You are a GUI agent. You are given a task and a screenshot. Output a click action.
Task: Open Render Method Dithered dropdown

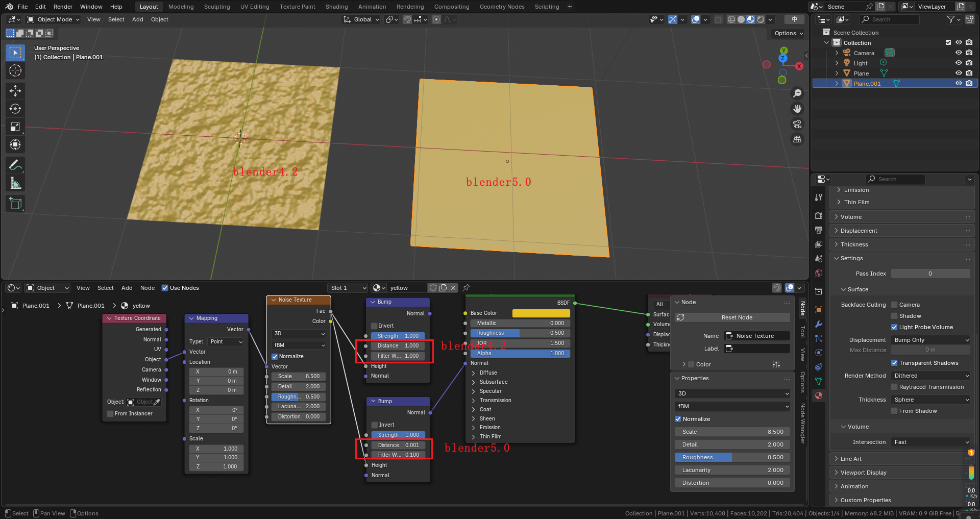(x=931, y=376)
